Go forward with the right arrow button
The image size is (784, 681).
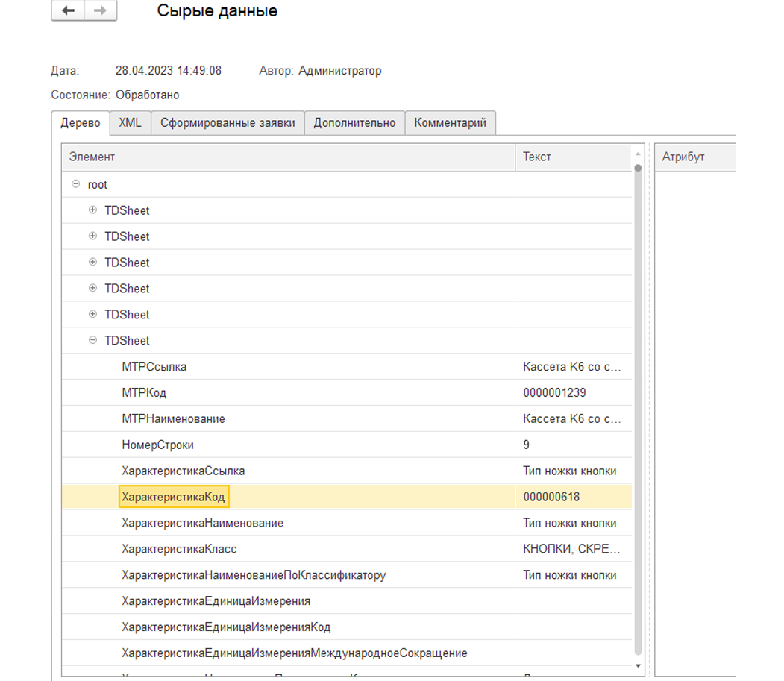click(101, 10)
